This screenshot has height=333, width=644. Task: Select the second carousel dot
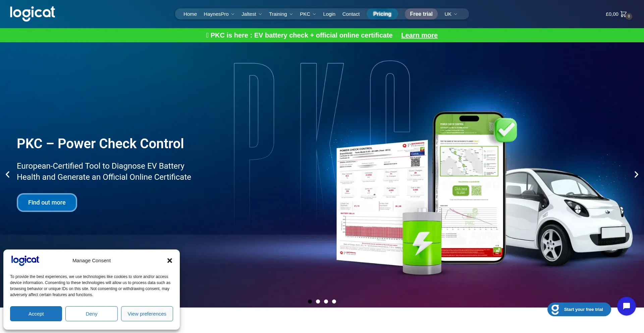pos(318,301)
